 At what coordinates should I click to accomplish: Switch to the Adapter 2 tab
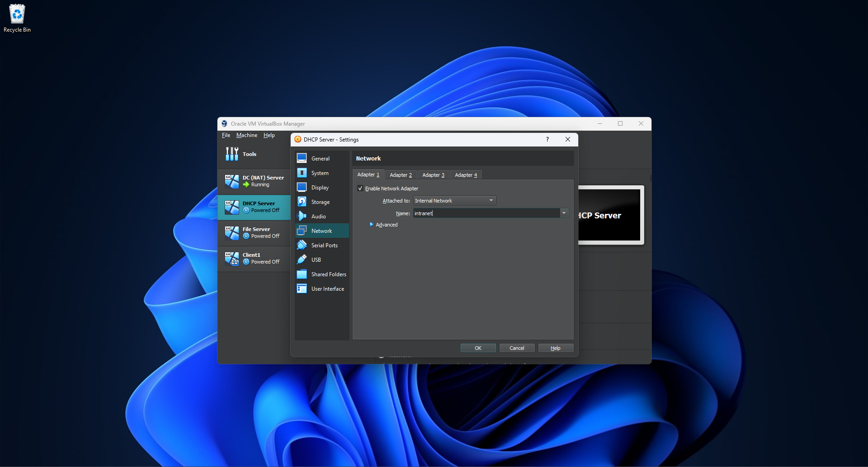tap(401, 175)
